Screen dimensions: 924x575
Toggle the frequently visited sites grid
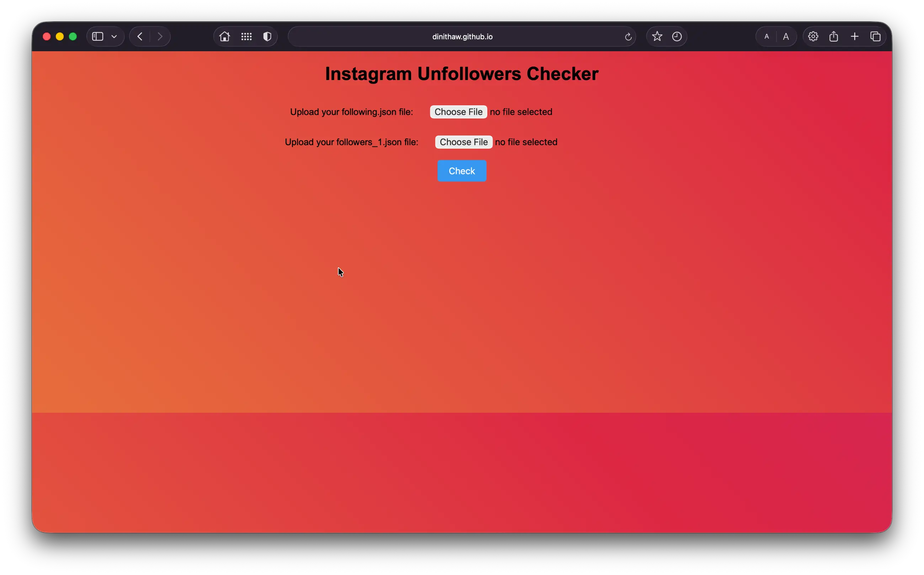coord(246,36)
